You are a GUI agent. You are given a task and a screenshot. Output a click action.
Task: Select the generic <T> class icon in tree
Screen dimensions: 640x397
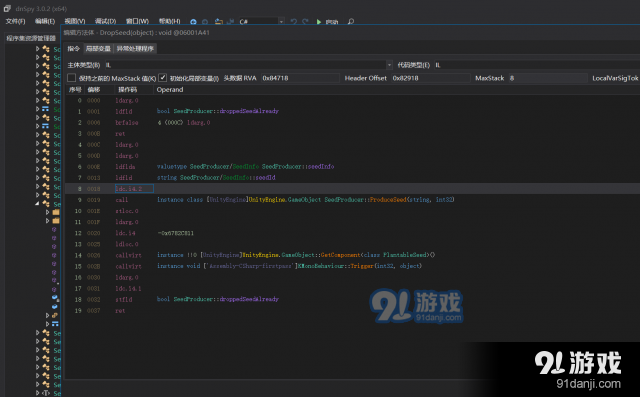[46, 393]
